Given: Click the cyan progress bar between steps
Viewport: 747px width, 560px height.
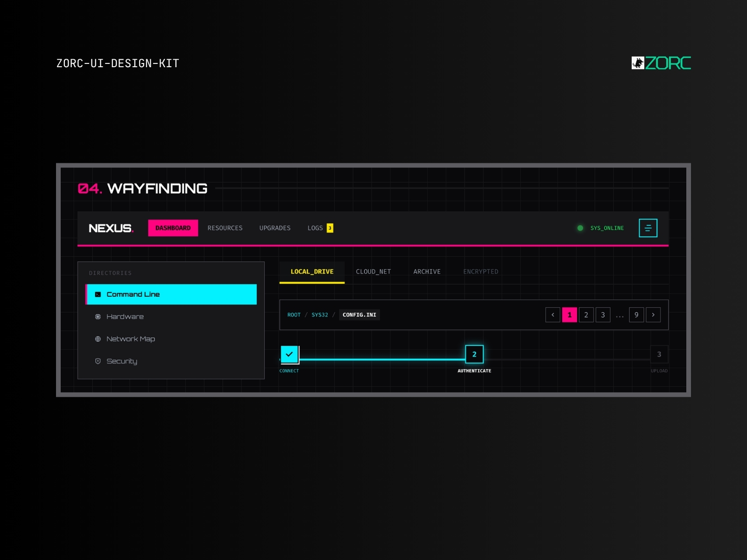Looking at the screenshot, I should coord(382,359).
